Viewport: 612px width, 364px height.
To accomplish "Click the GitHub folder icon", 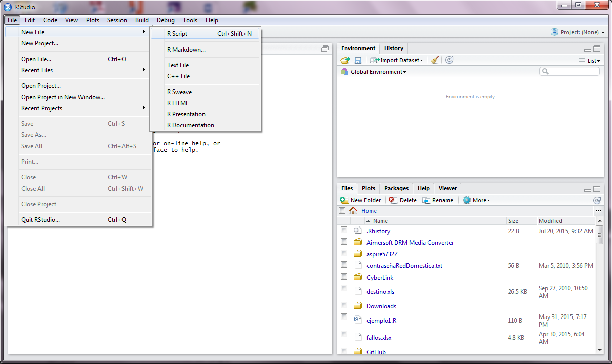I will [358, 352].
